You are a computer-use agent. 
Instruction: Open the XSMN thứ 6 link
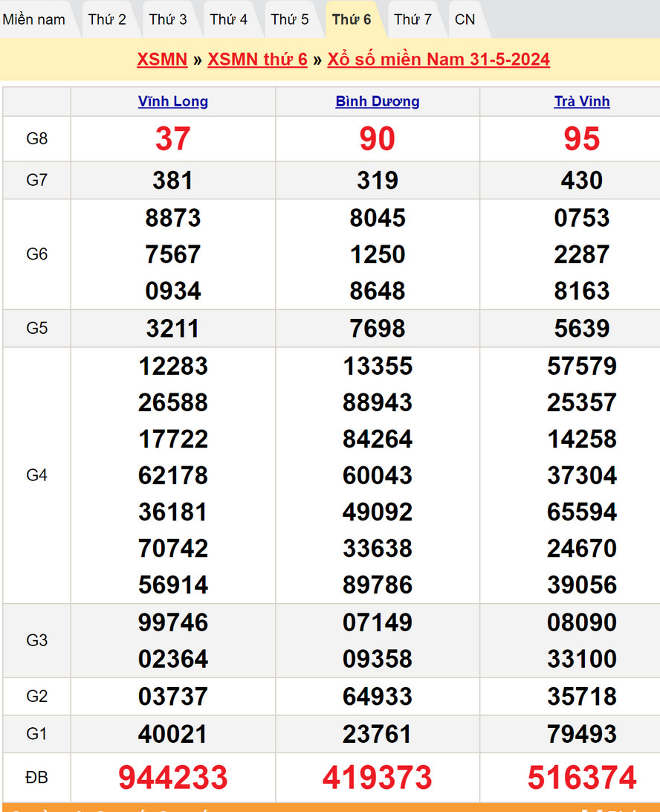pyautogui.click(x=257, y=59)
